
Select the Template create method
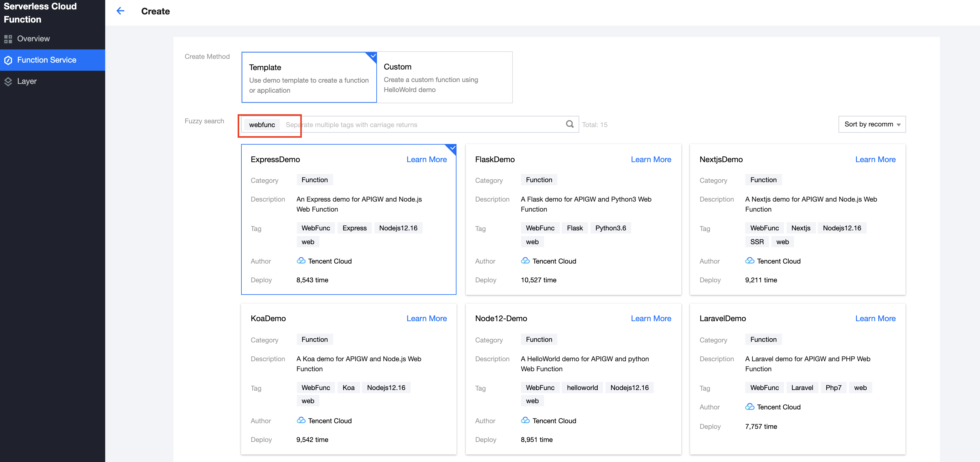coord(309,78)
